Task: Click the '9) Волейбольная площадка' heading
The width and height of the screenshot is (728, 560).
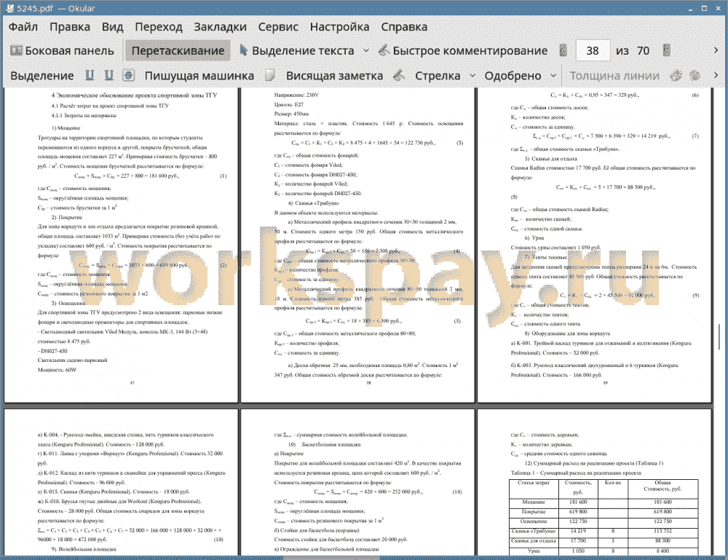Action: click(x=84, y=549)
